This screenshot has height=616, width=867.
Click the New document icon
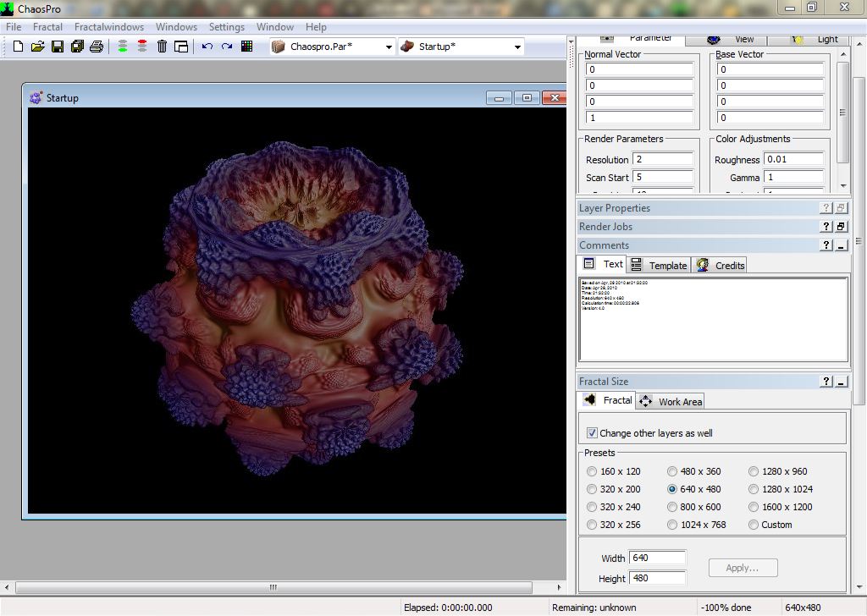pos(18,47)
